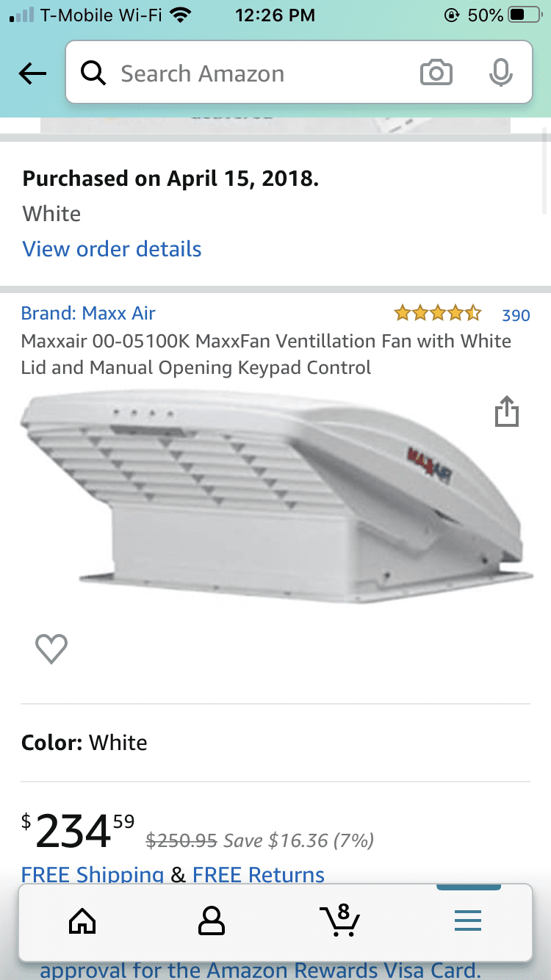
Task: Tap the star rating display
Action: [x=438, y=314]
